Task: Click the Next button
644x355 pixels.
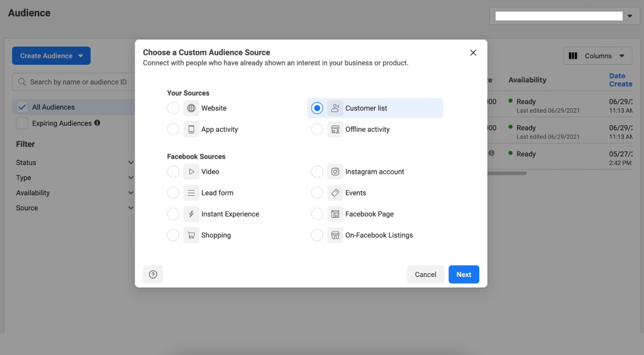Action: (x=464, y=274)
